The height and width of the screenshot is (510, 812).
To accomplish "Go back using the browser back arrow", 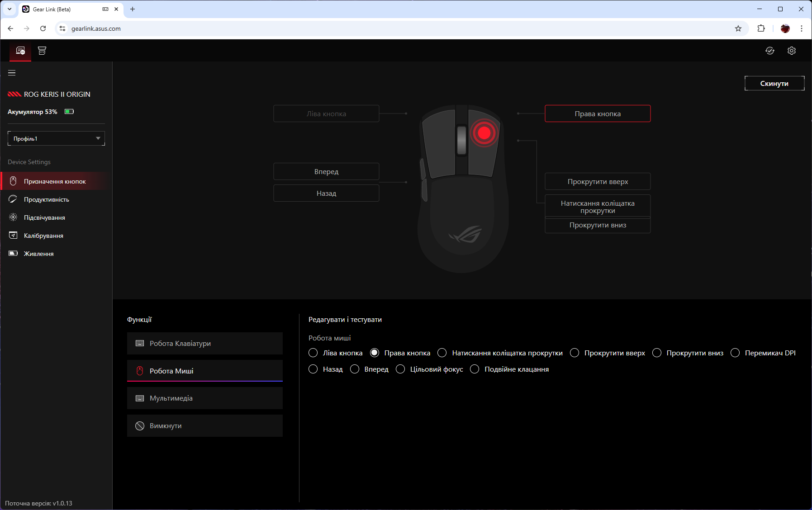I will (x=10, y=28).
